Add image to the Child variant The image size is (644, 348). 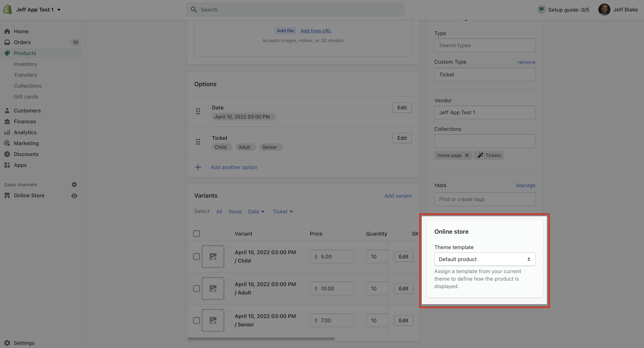(x=213, y=256)
